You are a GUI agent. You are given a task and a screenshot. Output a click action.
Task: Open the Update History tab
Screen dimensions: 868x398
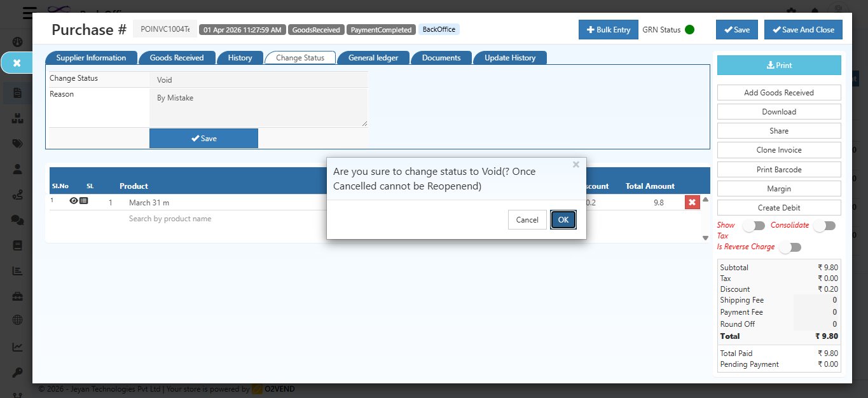click(x=510, y=57)
